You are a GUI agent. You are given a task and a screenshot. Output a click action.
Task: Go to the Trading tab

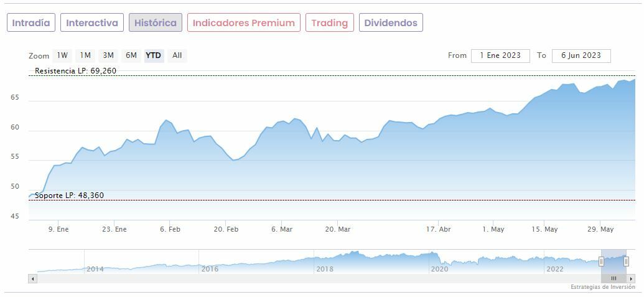330,23
